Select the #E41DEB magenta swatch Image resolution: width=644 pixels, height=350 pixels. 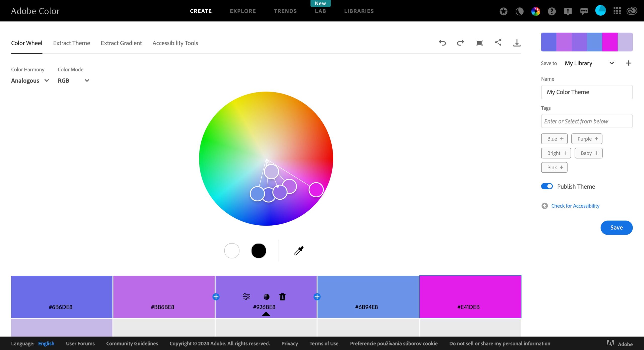(x=470, y=297)
